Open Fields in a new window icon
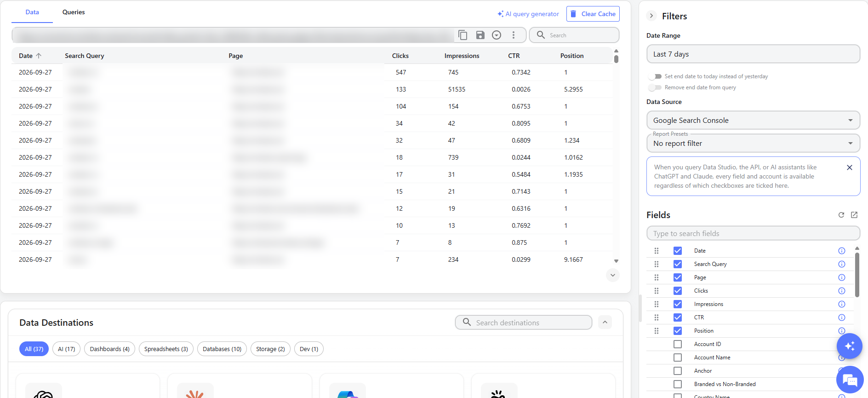This screenshot has width=868, height=398. 854,215
